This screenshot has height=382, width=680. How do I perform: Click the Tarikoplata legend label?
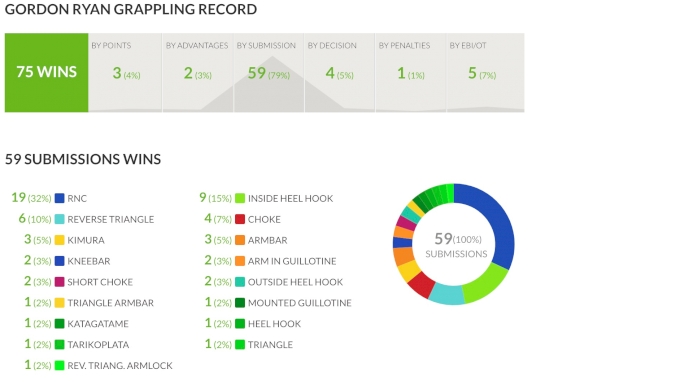pos(98,345)
